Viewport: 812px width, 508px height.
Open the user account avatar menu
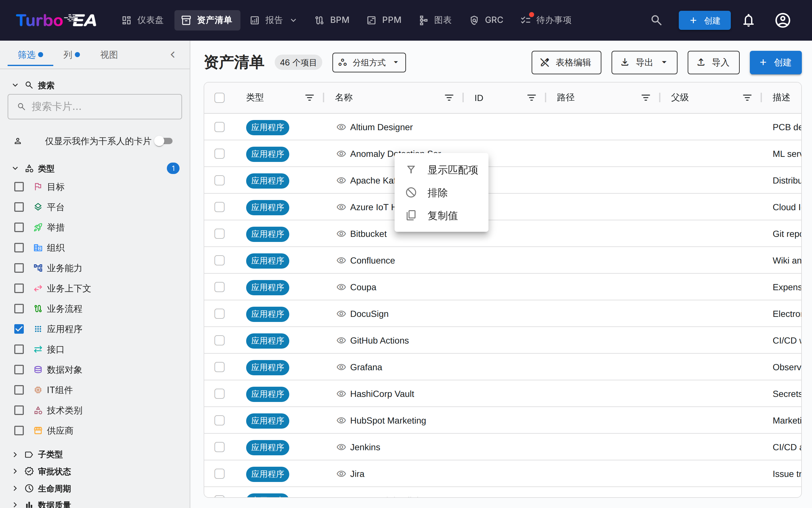tap(783, 20)
